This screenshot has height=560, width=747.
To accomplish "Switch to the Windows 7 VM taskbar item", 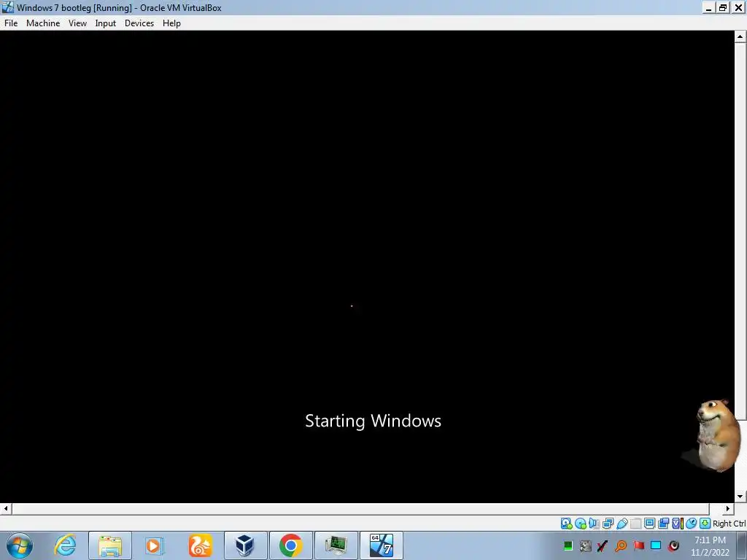I will pyautogui.click(x=381, y=545).
